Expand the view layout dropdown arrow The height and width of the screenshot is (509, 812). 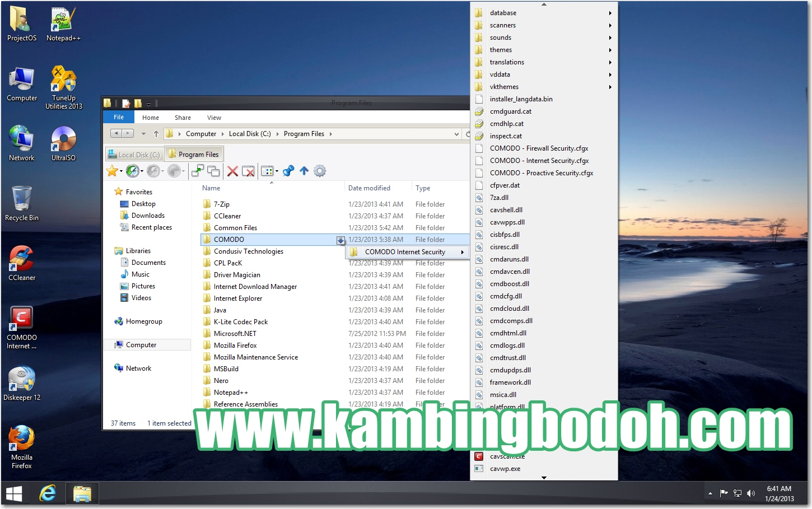pos(277,171)
